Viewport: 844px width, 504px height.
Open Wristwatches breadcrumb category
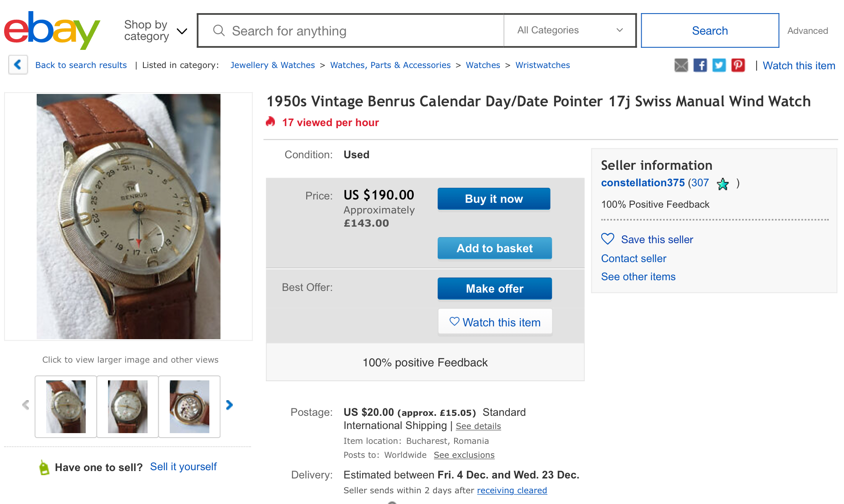(542, 65)
